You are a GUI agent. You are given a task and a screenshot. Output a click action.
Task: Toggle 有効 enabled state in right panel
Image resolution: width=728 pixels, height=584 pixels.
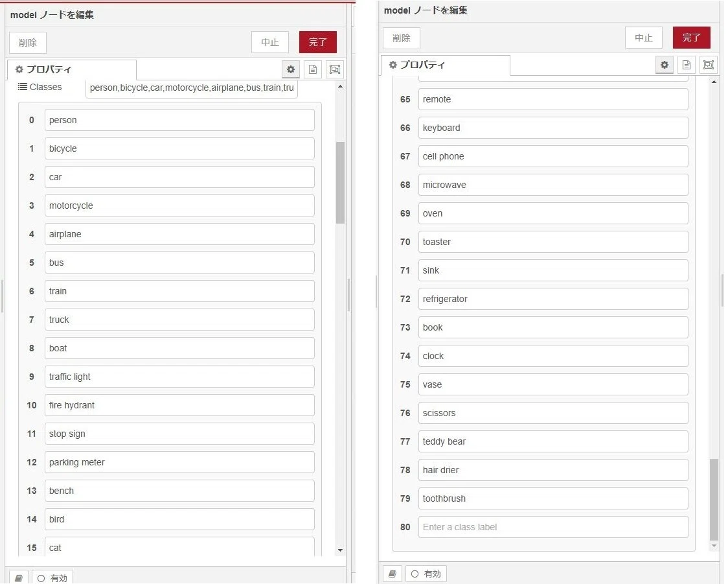426,574
